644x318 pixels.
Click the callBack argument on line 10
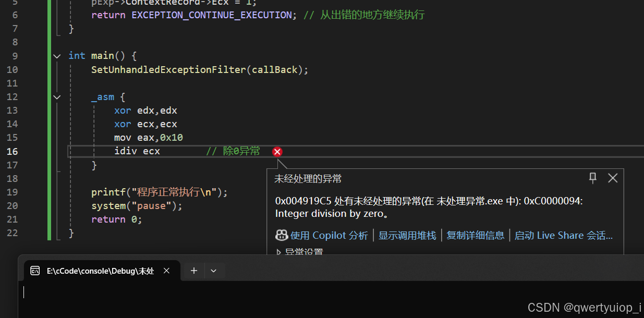275,69
